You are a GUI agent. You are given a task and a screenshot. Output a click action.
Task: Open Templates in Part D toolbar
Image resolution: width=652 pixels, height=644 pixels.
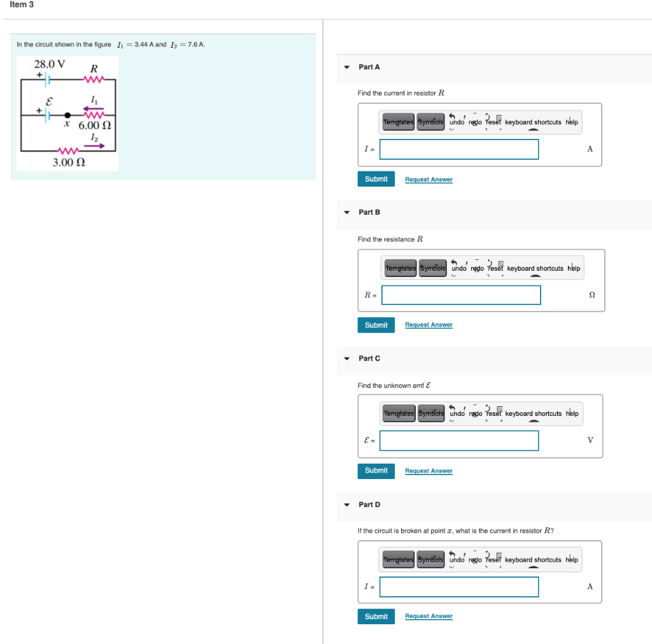399,559
